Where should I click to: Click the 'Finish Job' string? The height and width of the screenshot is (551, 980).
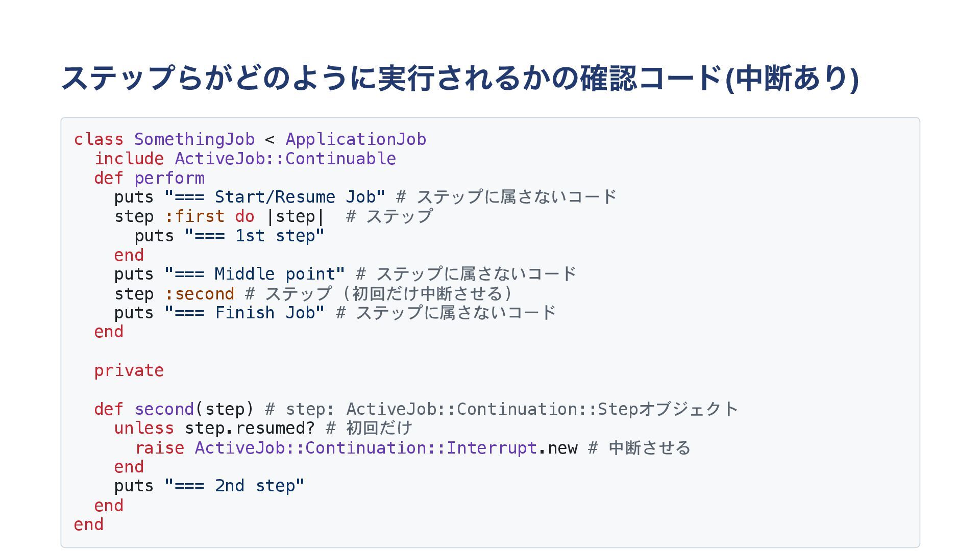[x=244, y=313]
